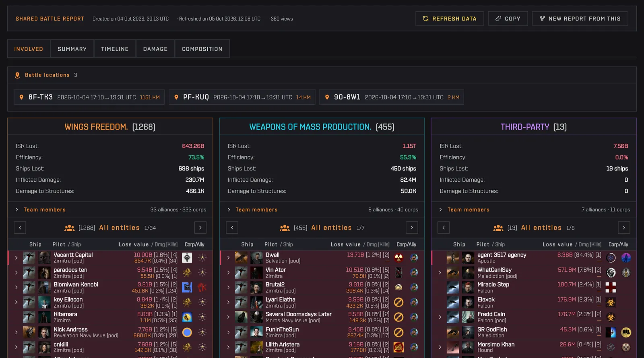644x358 pixels.
Task: Expand the paradocs ten row details
Action: coord(16,273)
